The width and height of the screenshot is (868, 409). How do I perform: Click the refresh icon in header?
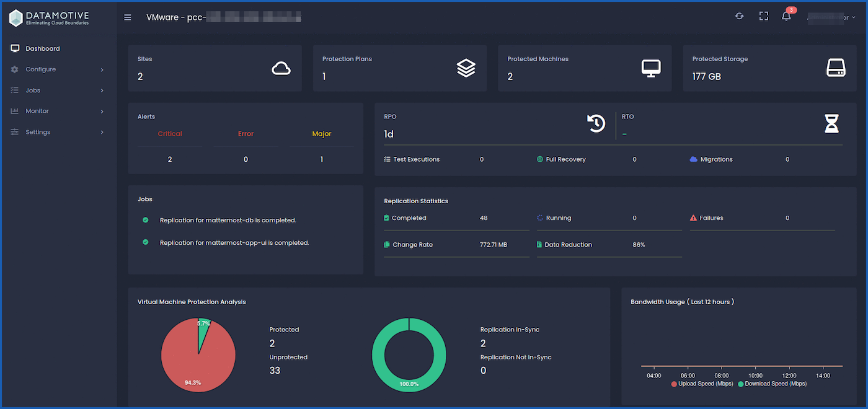[x=739, y=16]
